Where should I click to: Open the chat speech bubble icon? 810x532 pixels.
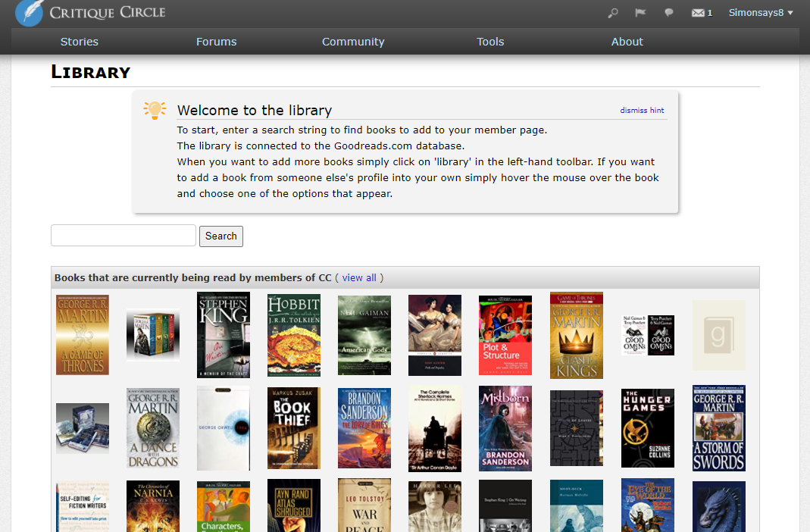click(x=669, y=13)
